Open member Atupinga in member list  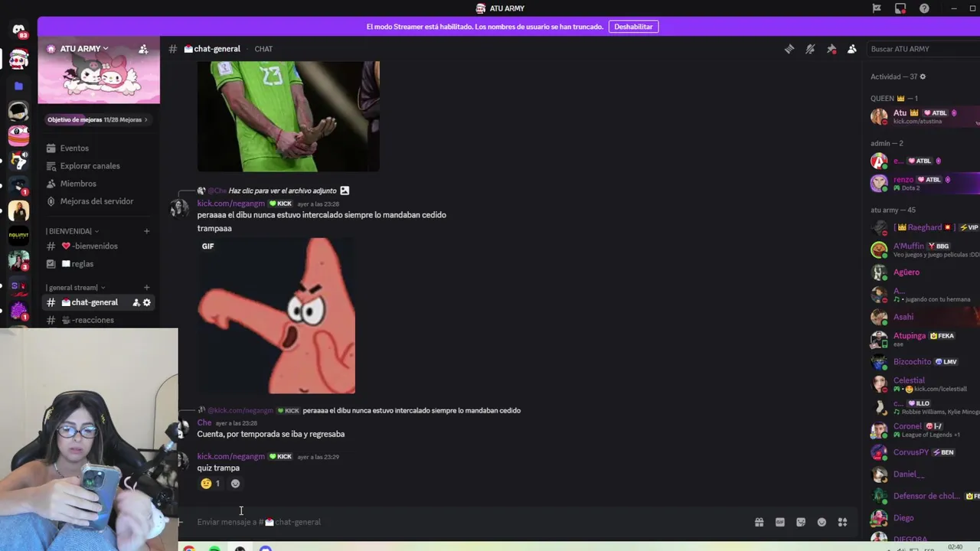924,339
